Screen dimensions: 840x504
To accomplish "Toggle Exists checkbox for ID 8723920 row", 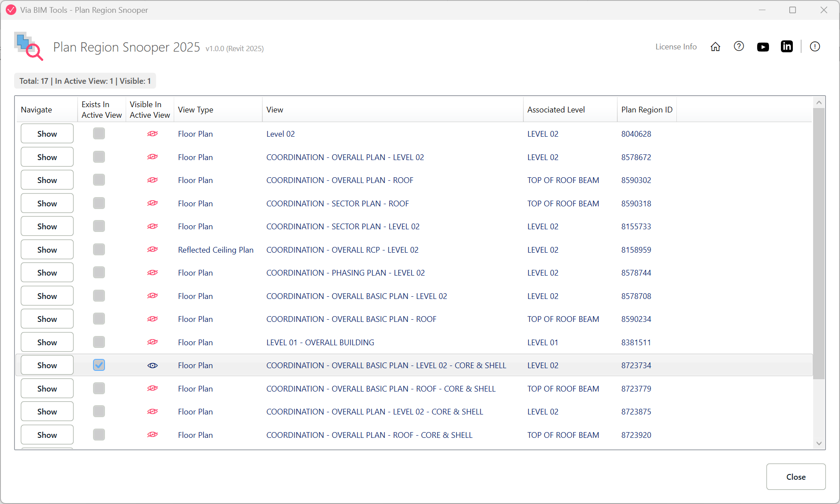I will point(99,435).
